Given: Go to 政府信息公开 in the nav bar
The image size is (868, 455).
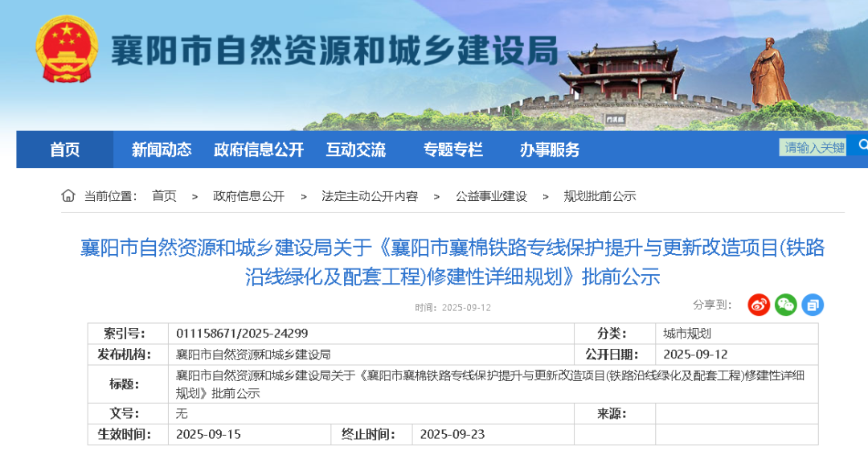Looking at the screenshot, I should (259, 150).
